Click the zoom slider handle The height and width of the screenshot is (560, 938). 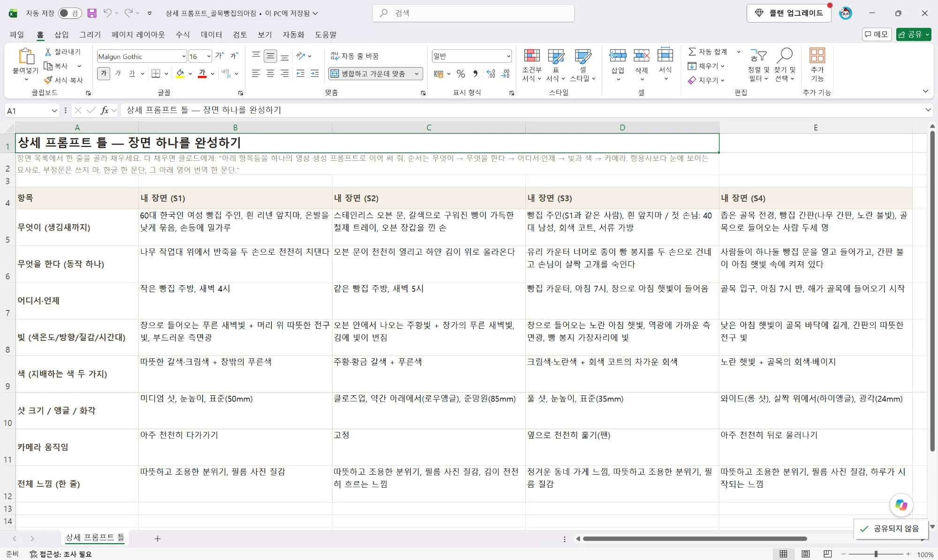876,554
